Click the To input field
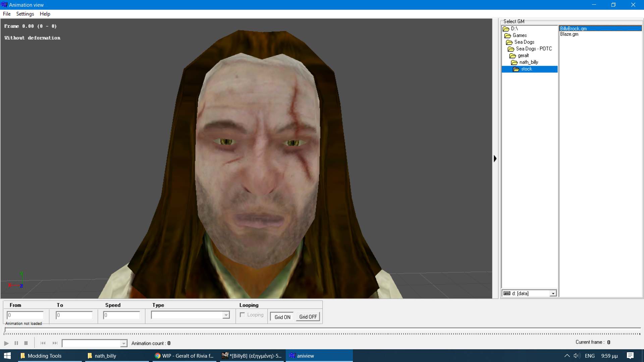This screenshot has width=644, height=362. point(74,315)
